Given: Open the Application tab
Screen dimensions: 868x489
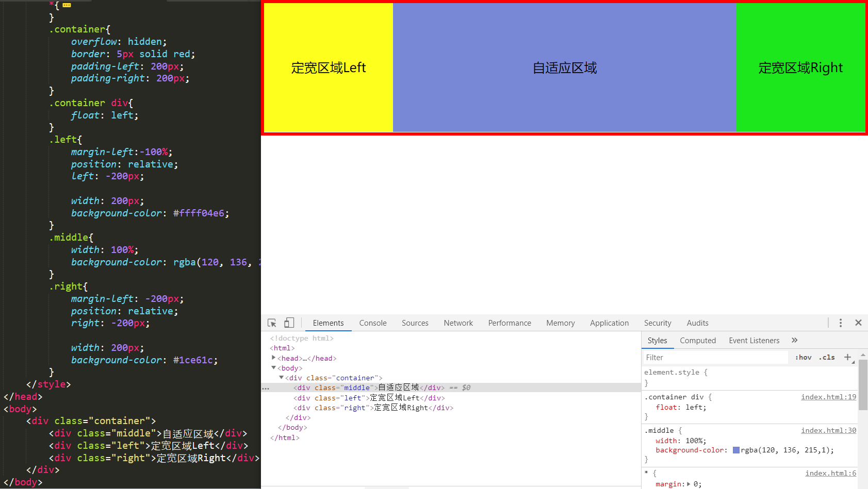Looking at the screenshot, I should pos(610,323).
